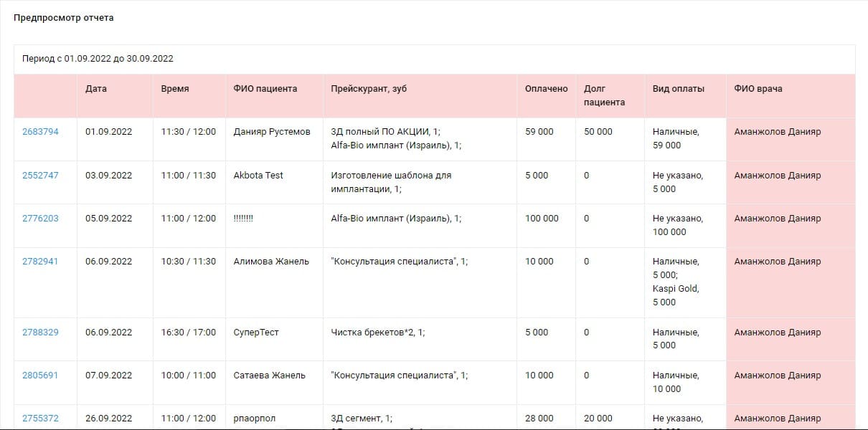868x430 pixels.
Task: Click the Долг пациента column header
Action: point(604,95)
